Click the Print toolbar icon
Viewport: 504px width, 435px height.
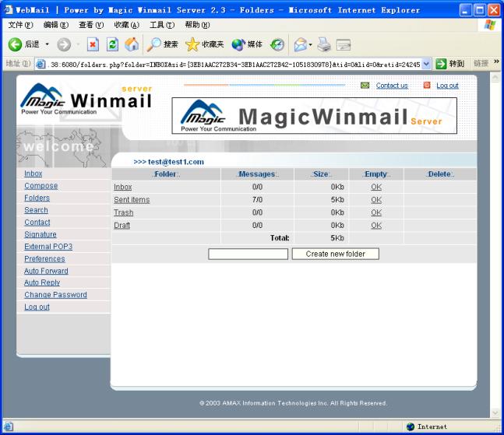324,44
